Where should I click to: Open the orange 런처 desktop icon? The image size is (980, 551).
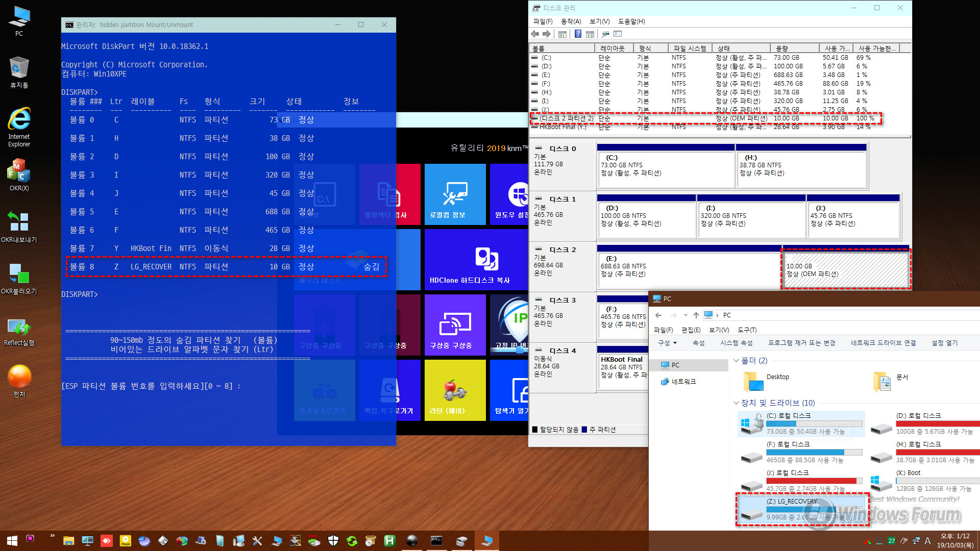(19, 382)
